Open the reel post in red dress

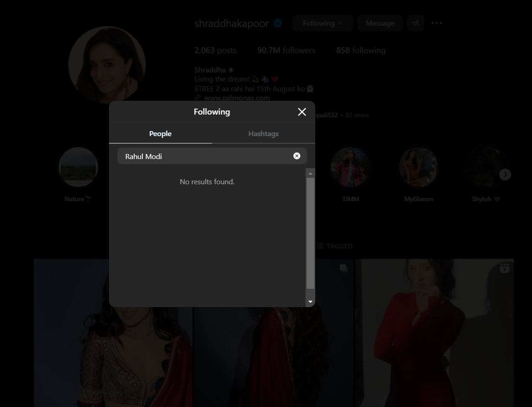coord(434,333)
